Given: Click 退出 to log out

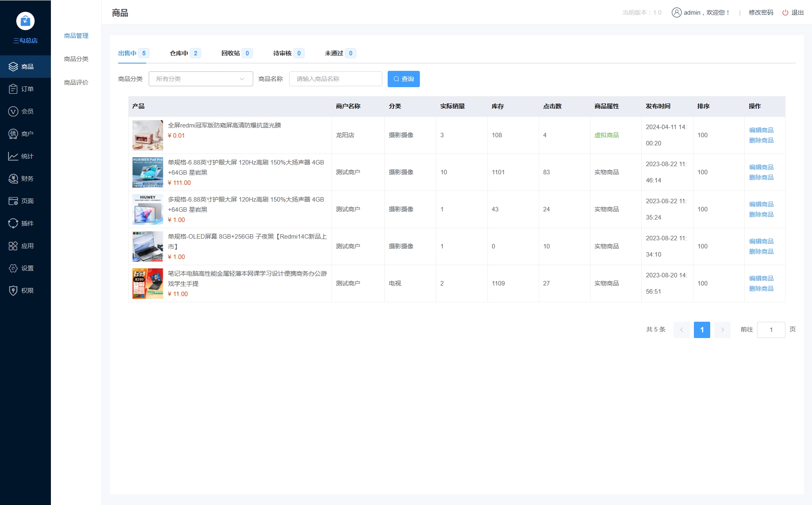Looking at the screenshot, I should (x=797, y=13).
